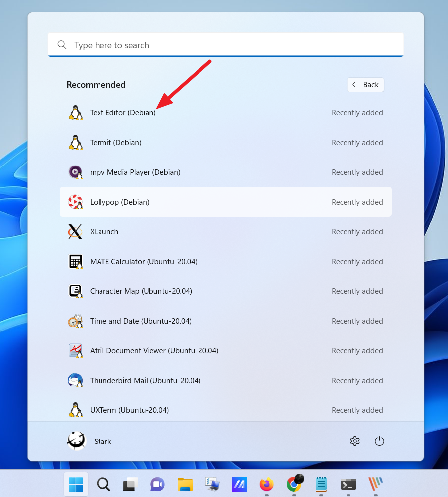Open Google Chrome from the taskbar
The width and height of the screenshot is (448, 497).
295,483
